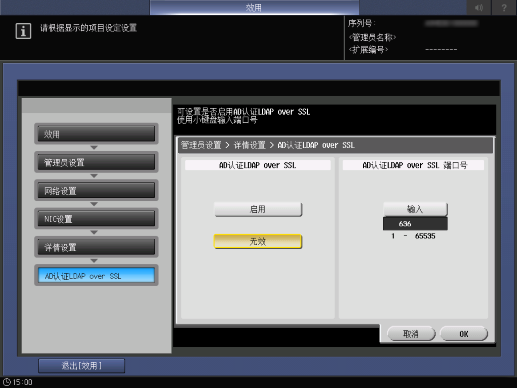Click the 取消 cancel button
This screenshot has width=517, height=388.
pos(411,334)
